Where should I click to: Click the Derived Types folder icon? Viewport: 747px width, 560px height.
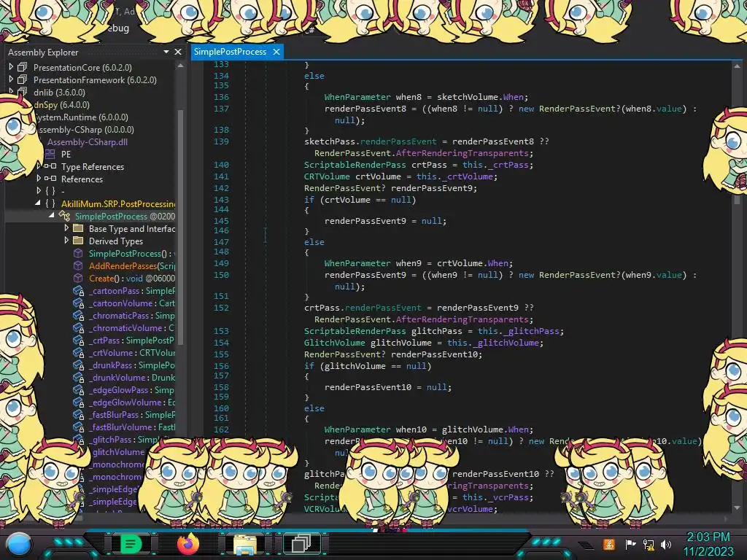tap(78, 241)
